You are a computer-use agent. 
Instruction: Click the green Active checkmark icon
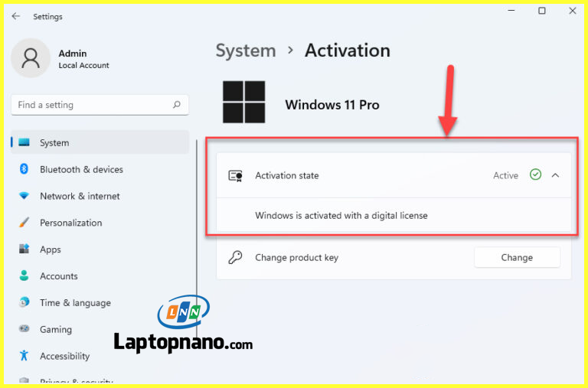(x=535, y=174)
